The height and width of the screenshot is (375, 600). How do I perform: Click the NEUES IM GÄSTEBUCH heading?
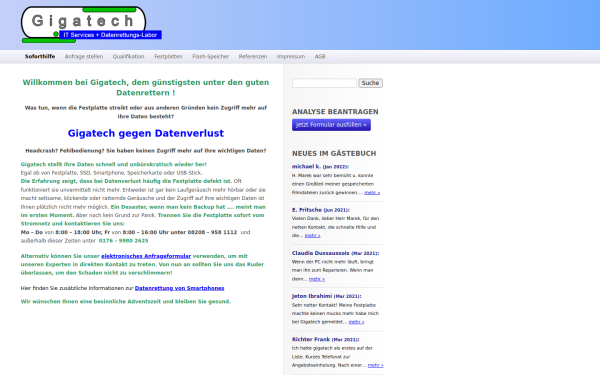point(334,153)
